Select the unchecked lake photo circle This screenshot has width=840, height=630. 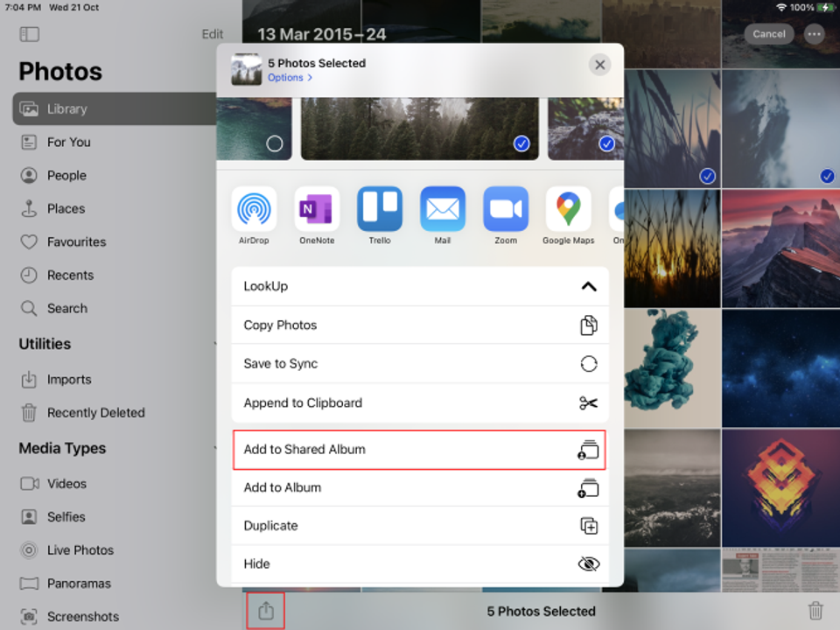click(274, 143)
